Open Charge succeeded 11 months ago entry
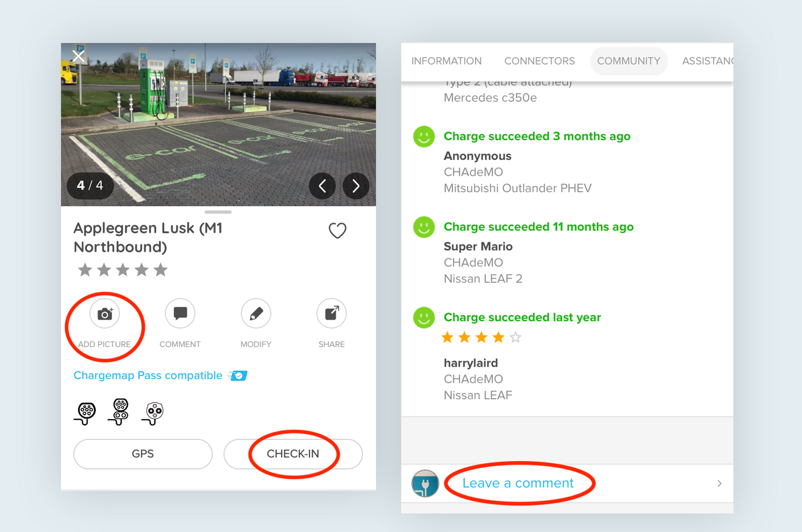This screenshot has width=802, height=532. (538, 227)
